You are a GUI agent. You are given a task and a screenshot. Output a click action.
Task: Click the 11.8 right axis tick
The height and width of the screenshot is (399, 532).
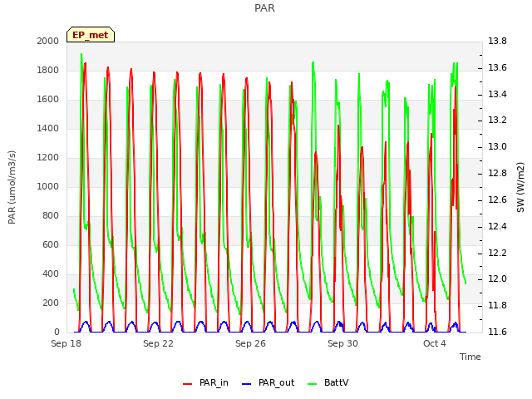(497, 306)
